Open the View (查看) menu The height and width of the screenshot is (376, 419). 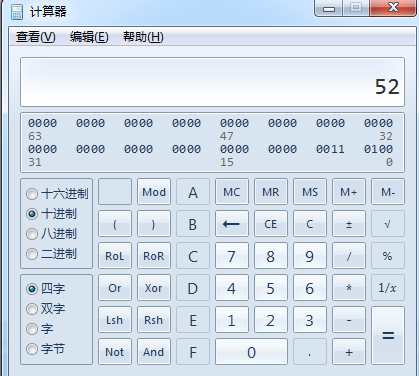(36, 37)
